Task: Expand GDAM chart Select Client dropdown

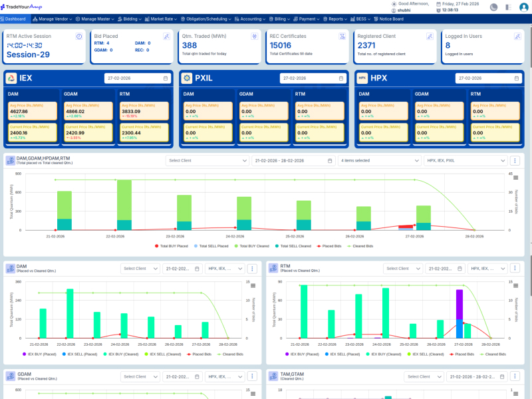Action: click(140, 376)
